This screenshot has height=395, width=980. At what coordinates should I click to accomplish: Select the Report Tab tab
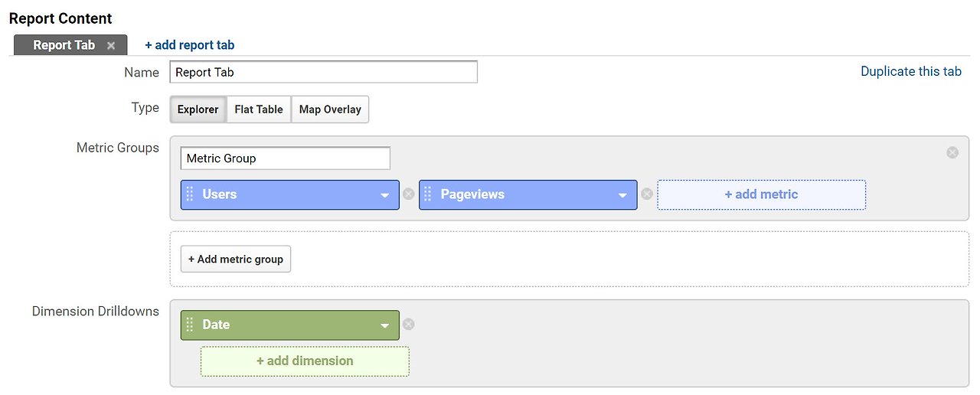(64, 45)
